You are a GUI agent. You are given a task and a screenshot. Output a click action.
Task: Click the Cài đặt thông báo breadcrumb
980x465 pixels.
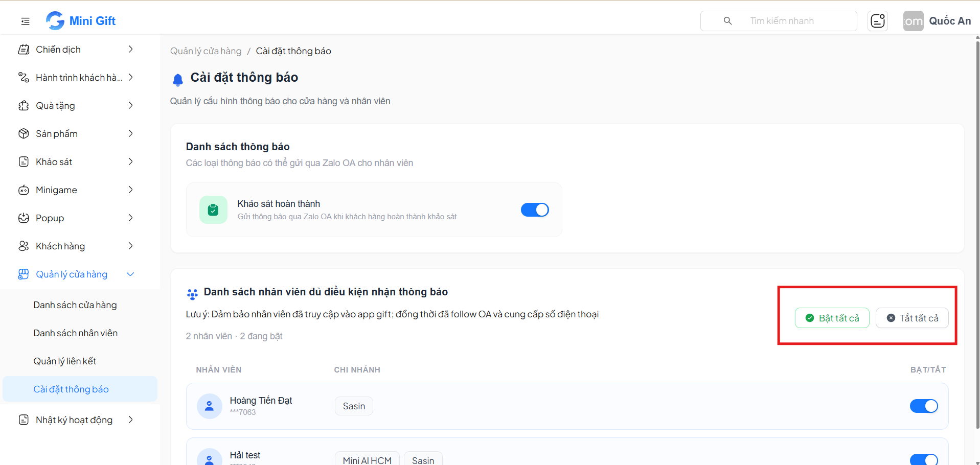(293, 51)
